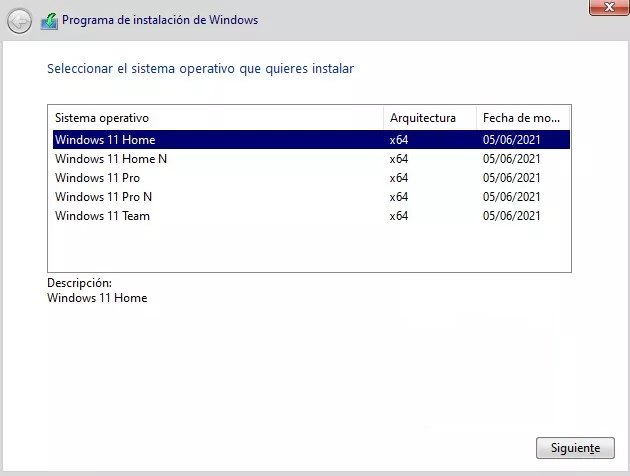This screenshot has height=476, width=630.
Task: Click the Seleccionar el sistema operativo heading
Action: (200, 69)
